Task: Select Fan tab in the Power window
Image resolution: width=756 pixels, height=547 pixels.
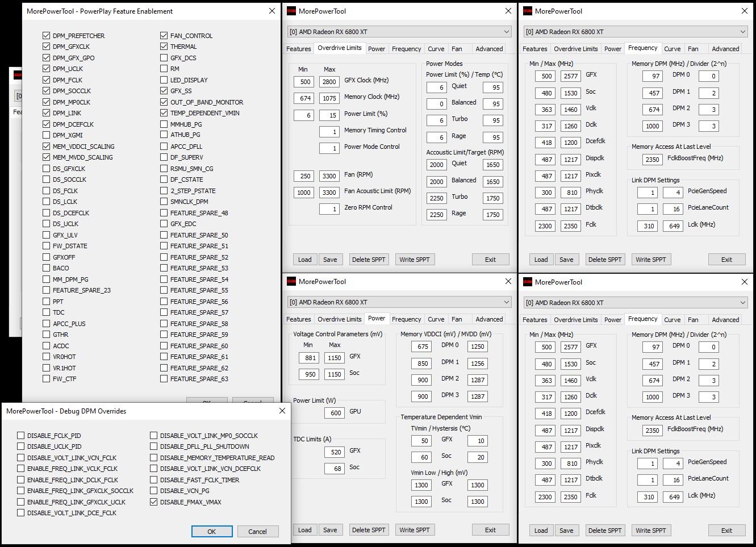Action: 457,319
